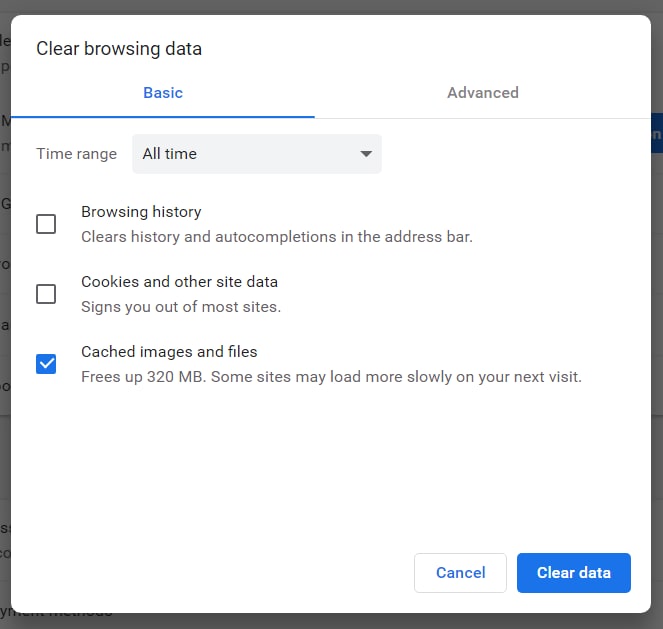This screenshot has width=663, height=629.
Task: Click the "Browsing history" label text
Action: coord(141,212)
